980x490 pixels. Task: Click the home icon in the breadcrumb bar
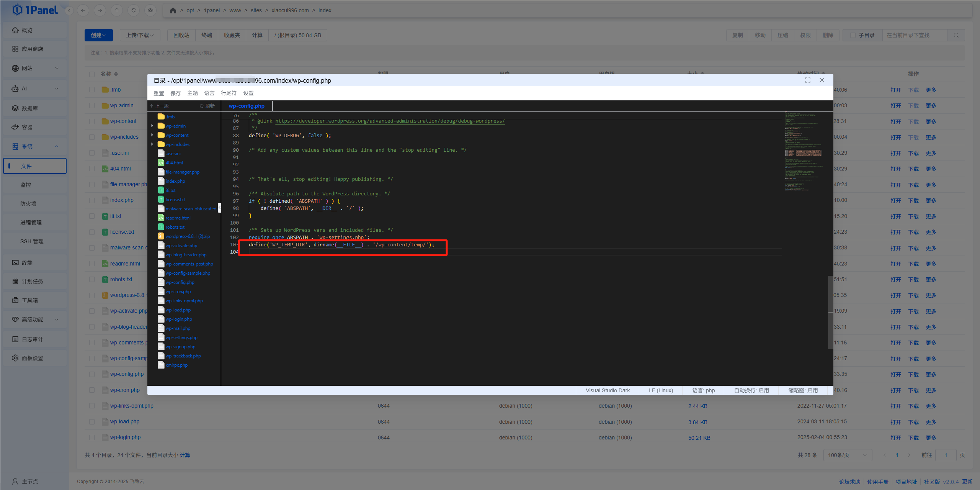click(172, 10)
